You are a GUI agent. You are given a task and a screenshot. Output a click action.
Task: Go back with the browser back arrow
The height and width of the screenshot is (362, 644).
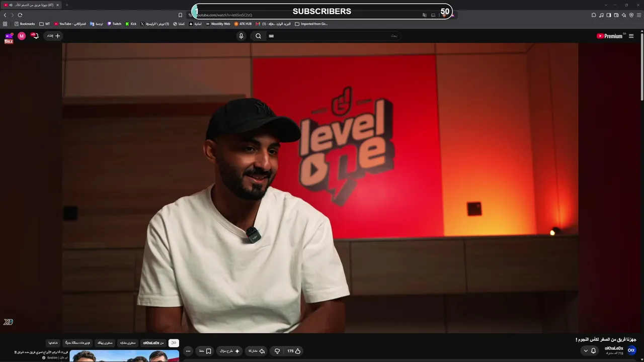point(5,15)
